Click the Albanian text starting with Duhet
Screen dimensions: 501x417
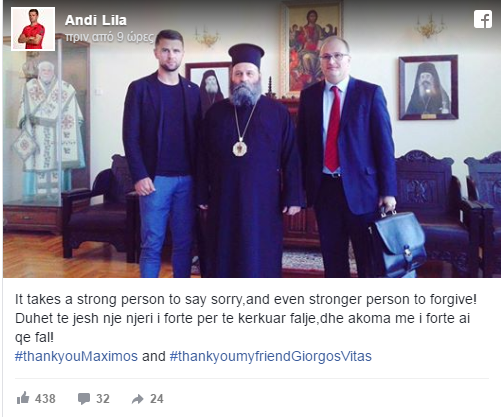coord(243,328)
